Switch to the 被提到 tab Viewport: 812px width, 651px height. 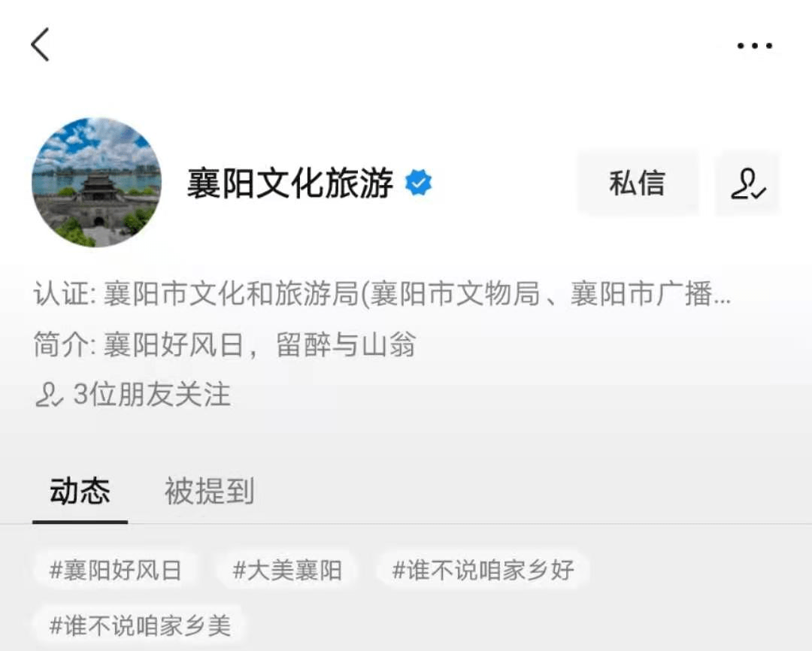pyautogui.click(x=209, y=491)
